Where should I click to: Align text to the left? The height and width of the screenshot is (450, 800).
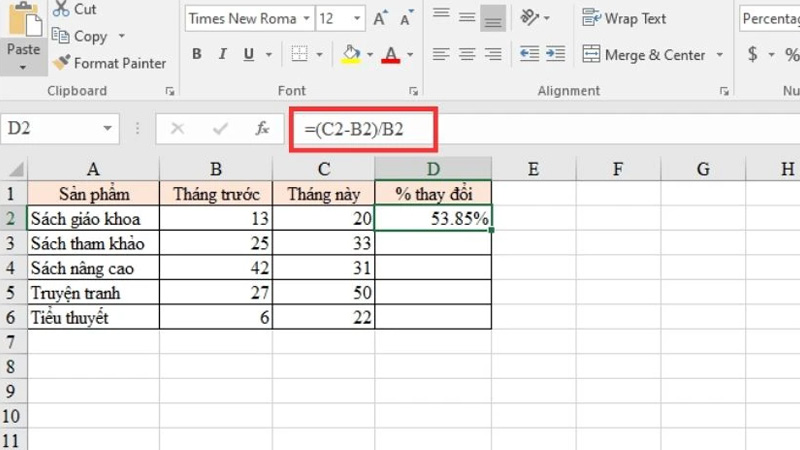click(441, 54)
